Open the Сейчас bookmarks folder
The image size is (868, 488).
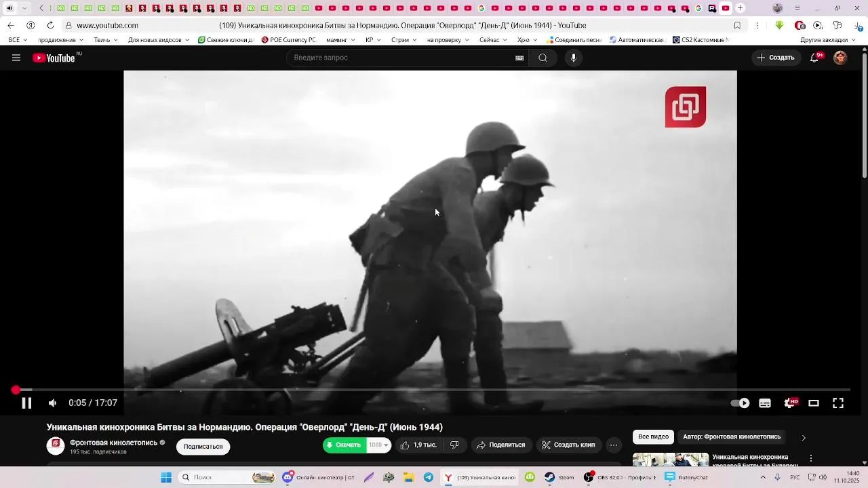coord(493,40)
